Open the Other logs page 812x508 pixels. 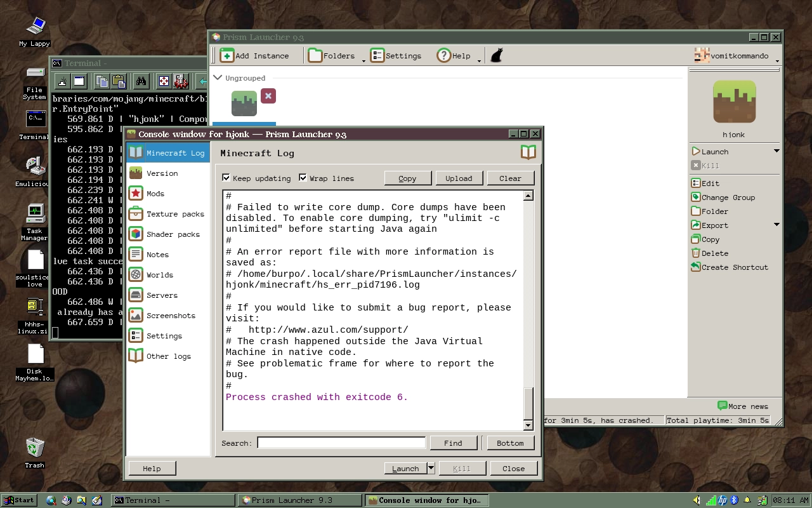pos(168,356)
